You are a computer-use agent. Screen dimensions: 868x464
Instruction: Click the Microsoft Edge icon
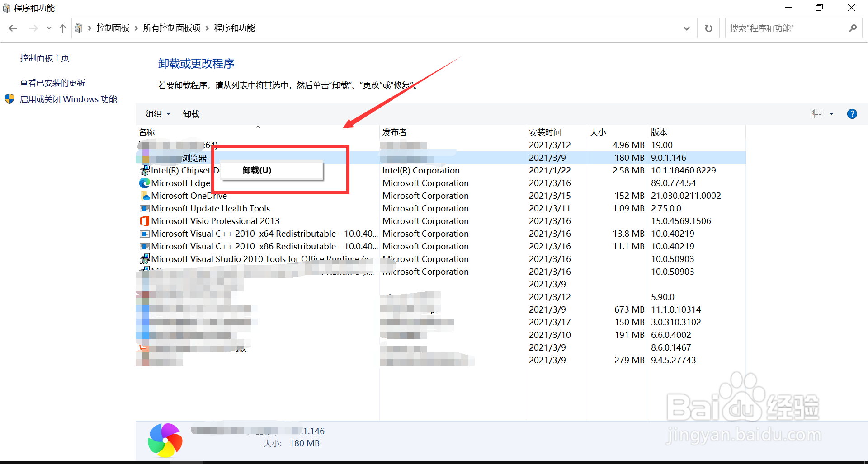(x=145, y=183)
